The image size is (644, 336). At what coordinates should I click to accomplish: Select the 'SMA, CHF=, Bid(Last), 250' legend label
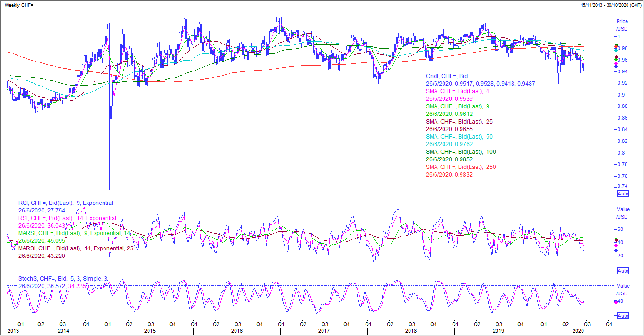[461, 167]
